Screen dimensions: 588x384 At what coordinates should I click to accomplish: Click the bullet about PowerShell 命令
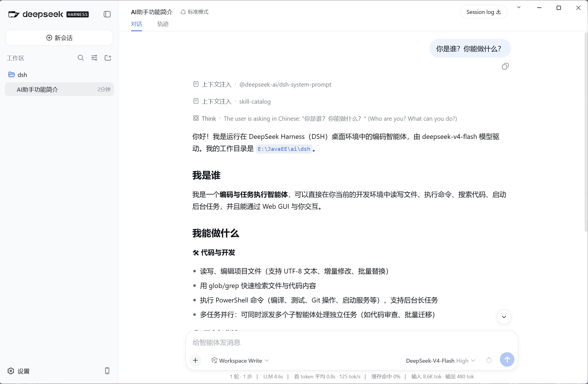click(x=319, y=300)
